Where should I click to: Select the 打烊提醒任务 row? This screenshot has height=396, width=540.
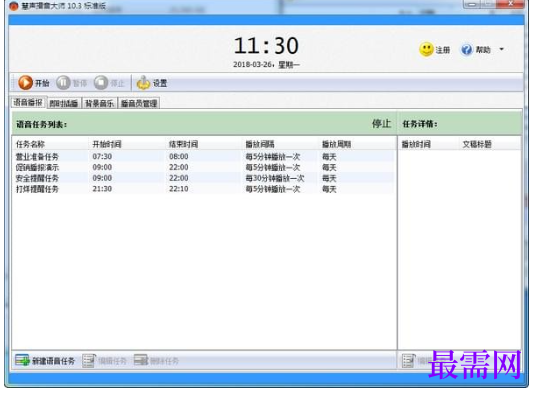tap(204, 189)
